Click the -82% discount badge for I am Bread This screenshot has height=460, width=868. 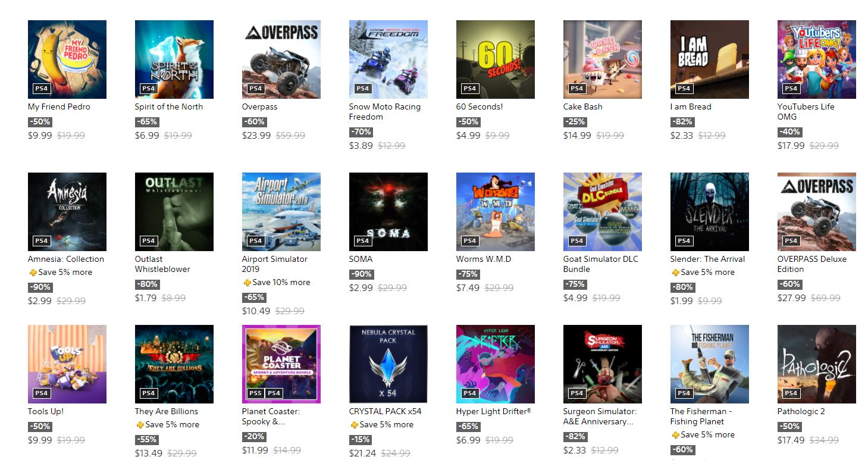click(x=682, y=122)
